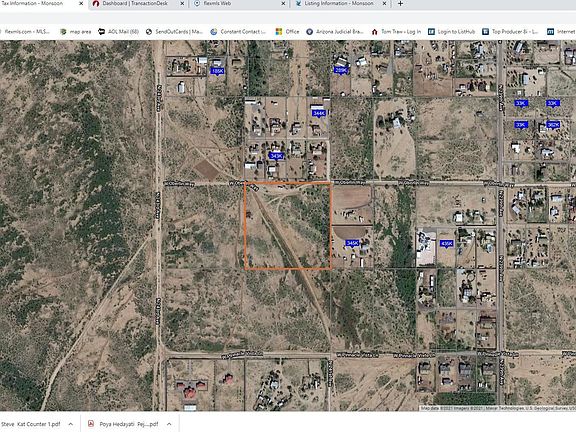
Task: Close the flexmls Web tab
Action: pos(283,4)
